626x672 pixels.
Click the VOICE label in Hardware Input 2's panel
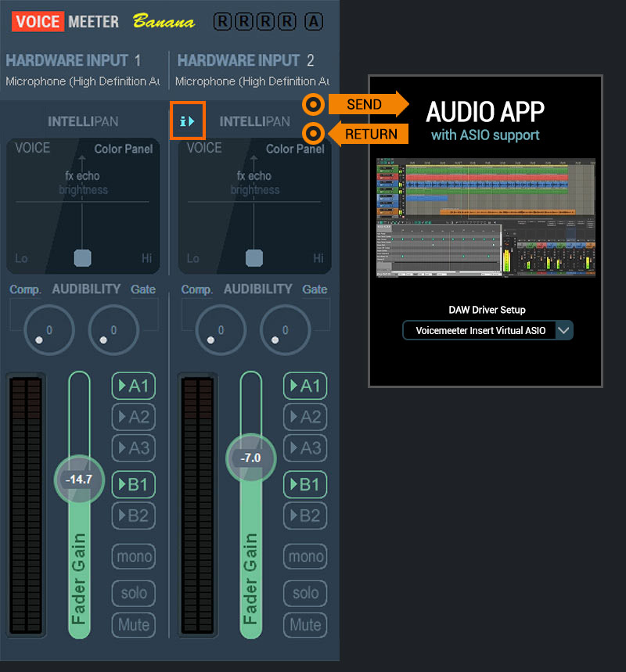pyautogui.click(x=204, y=149)
